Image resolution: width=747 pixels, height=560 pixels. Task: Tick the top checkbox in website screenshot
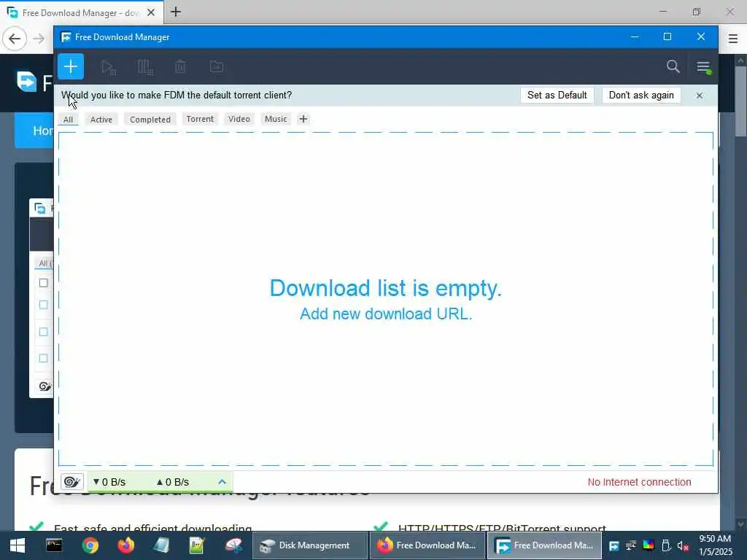point(43,283)
